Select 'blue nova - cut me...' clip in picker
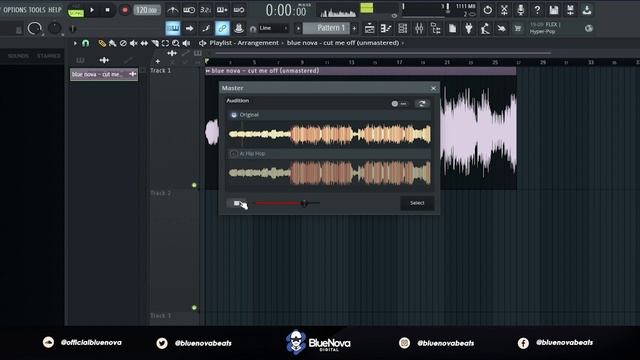 (104, 74)
